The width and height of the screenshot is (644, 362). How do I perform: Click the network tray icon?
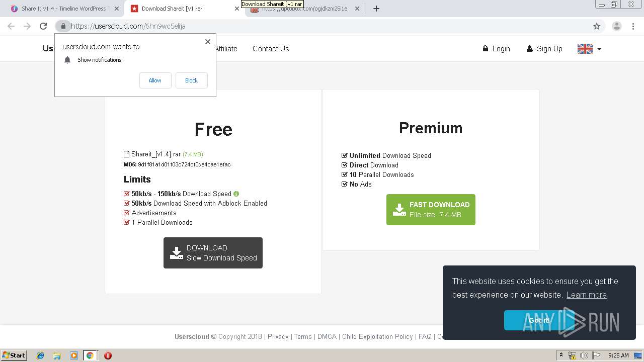[x=572, y=355]
